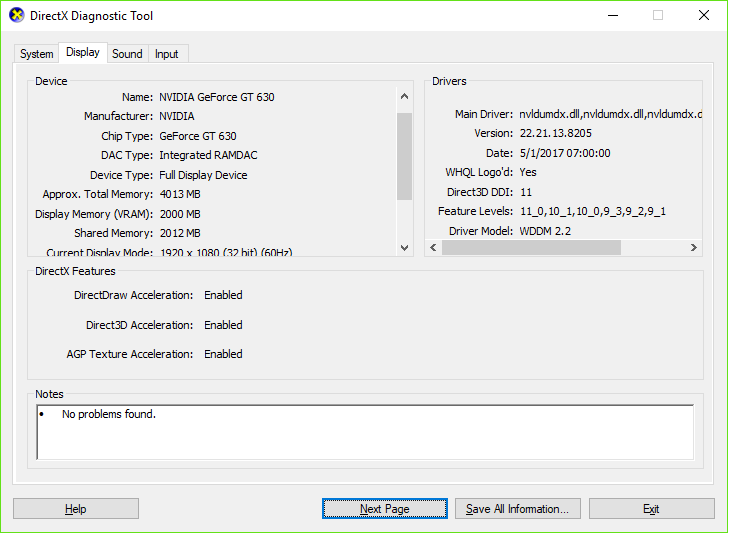729x533 pixels.
Task: Click the DirectX icon in title bar
Action: 16,16
